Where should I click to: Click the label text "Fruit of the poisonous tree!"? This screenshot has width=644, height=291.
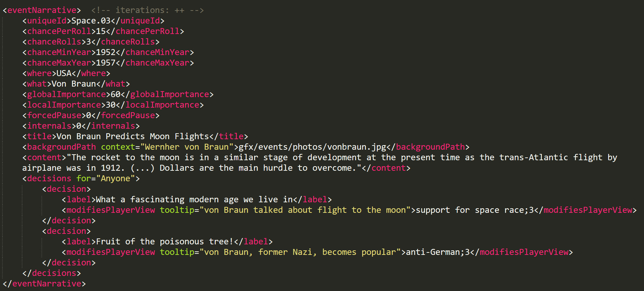pyautogui.click(x=165, y=242)
